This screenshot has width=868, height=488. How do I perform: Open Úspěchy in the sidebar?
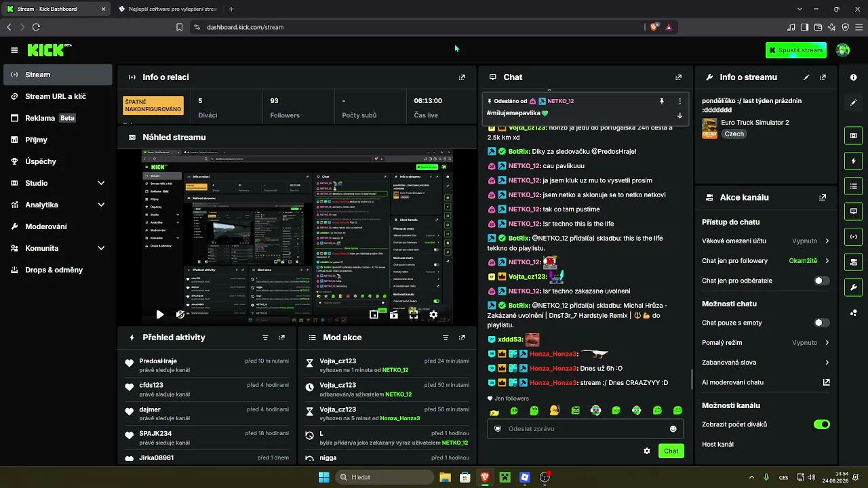[58, 161]
